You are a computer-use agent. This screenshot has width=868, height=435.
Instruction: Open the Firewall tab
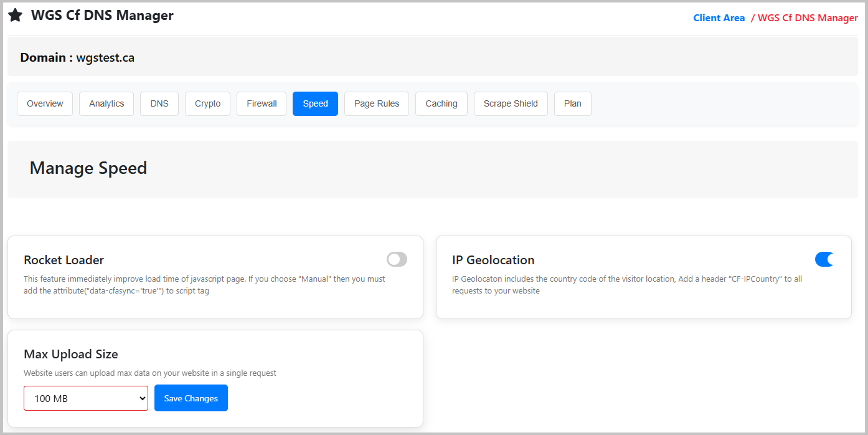coord(261,103)
